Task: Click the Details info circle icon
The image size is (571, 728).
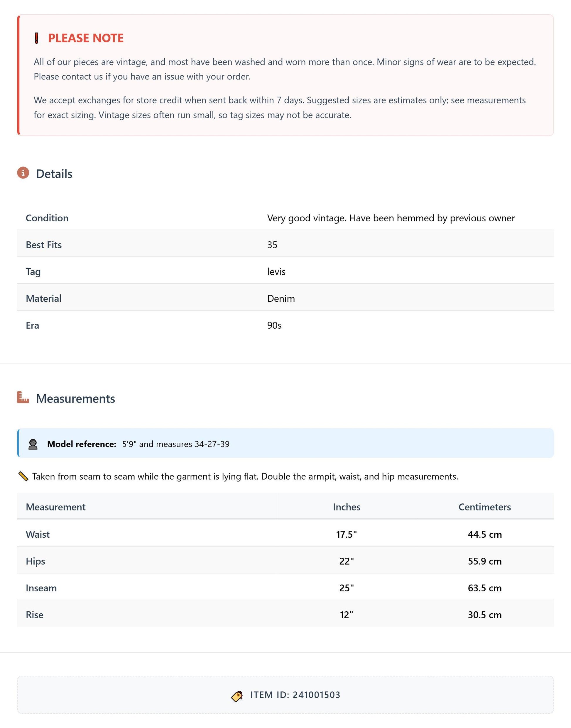Action: (x=23, y=173)
